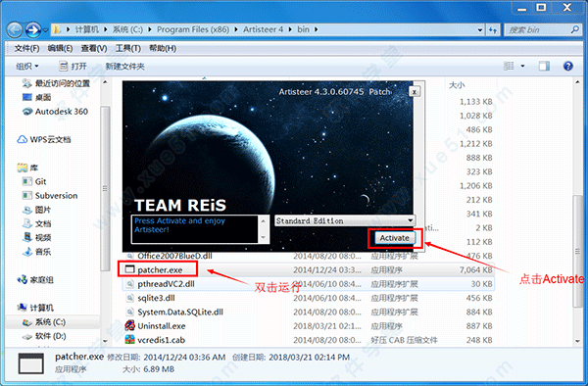The height and width of the screenshot is (386, 588).
Task: Select 文档 library in navigation pane
Action: pos(37,223)
